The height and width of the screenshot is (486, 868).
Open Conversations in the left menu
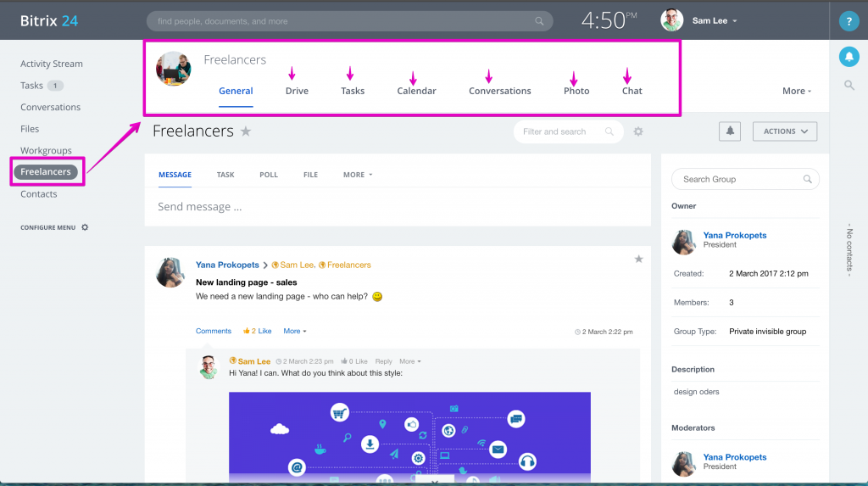[50, 107]
